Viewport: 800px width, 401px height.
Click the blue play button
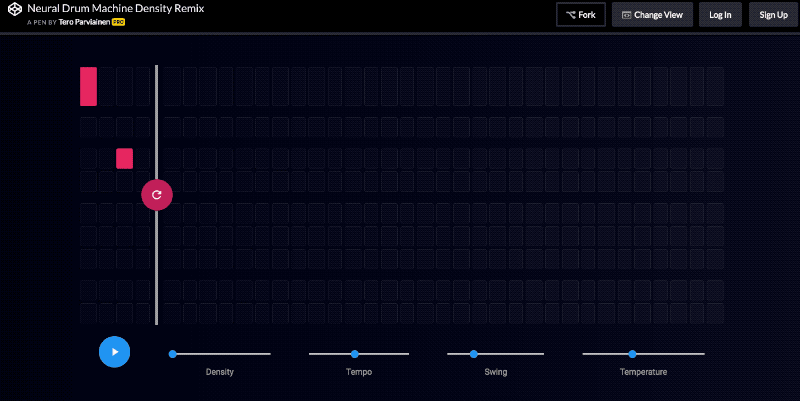(x=115, y=352)
